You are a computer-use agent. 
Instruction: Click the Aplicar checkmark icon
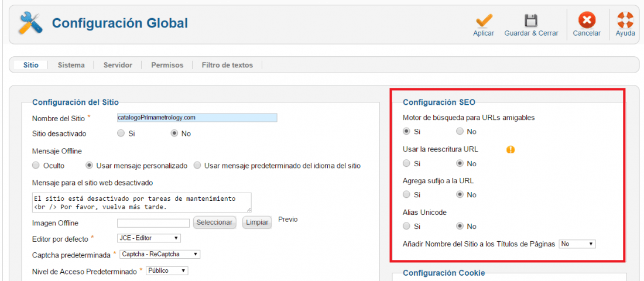pyautogui.click(x=484, y=20)
